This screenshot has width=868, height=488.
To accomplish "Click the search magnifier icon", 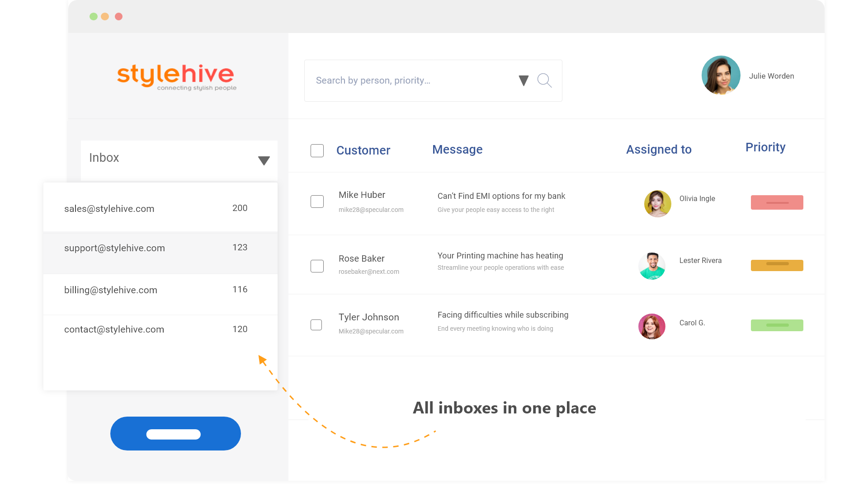I will click(544, 80).
